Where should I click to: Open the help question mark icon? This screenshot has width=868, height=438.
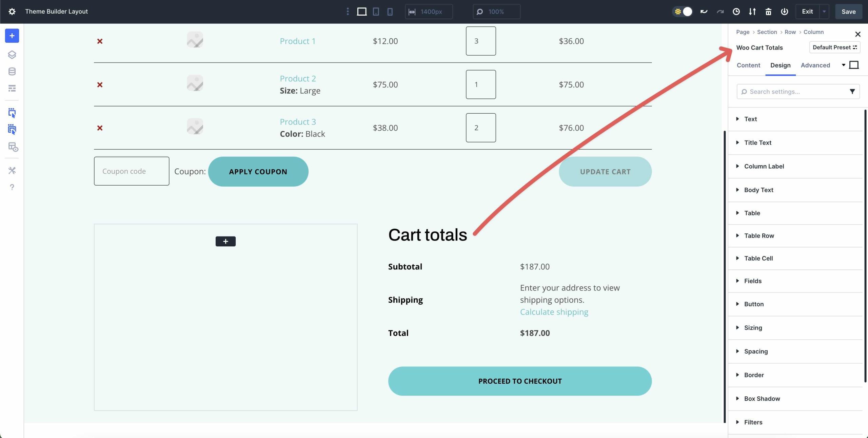click(12, 187)
